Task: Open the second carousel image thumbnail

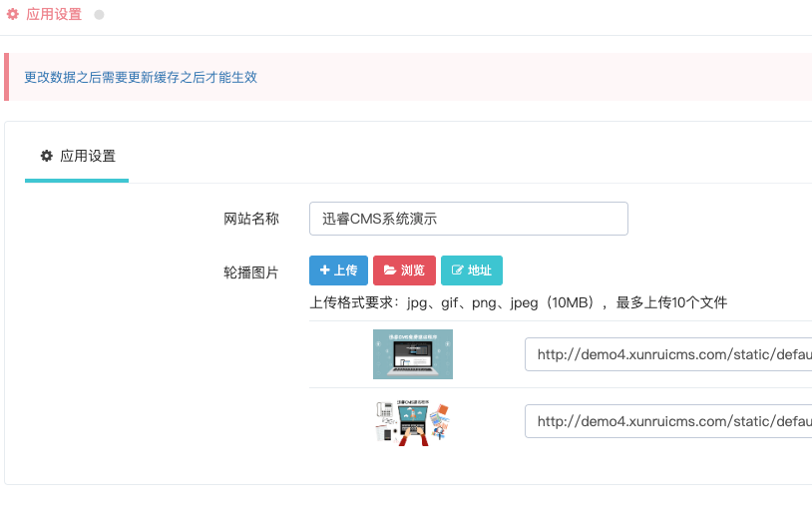Action: (413, 422)
